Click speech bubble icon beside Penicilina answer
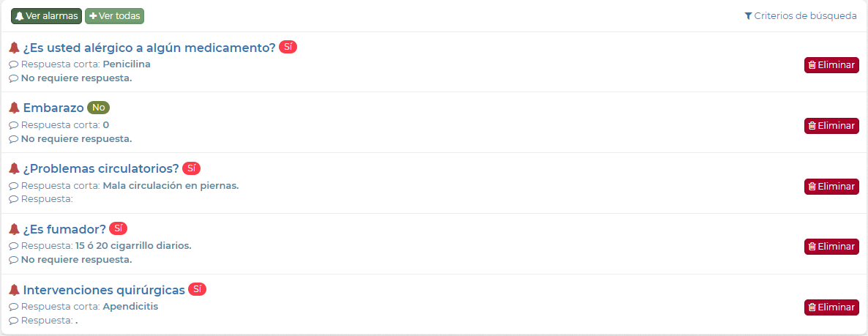Viewport: 868px width, 336px height. click(x=13, y=64)
